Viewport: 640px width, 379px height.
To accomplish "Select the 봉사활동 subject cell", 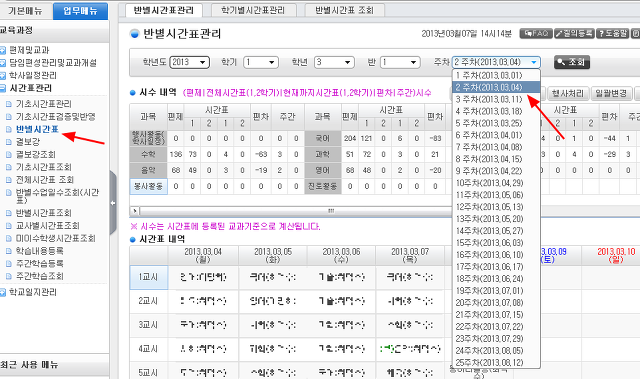I will (149, 186).
